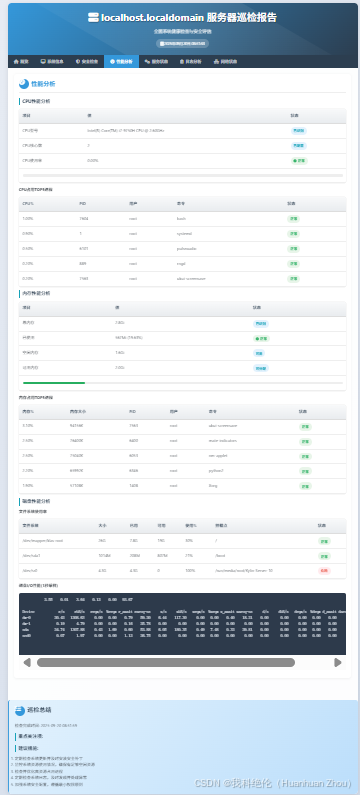Click the dm-0 row in the disk I/O output
This screenshot has height=795, width=360.
183,618
